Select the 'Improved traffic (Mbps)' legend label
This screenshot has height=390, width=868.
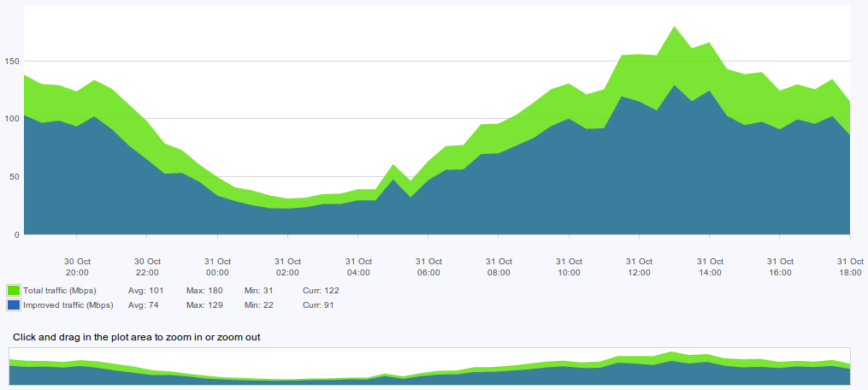68,305
